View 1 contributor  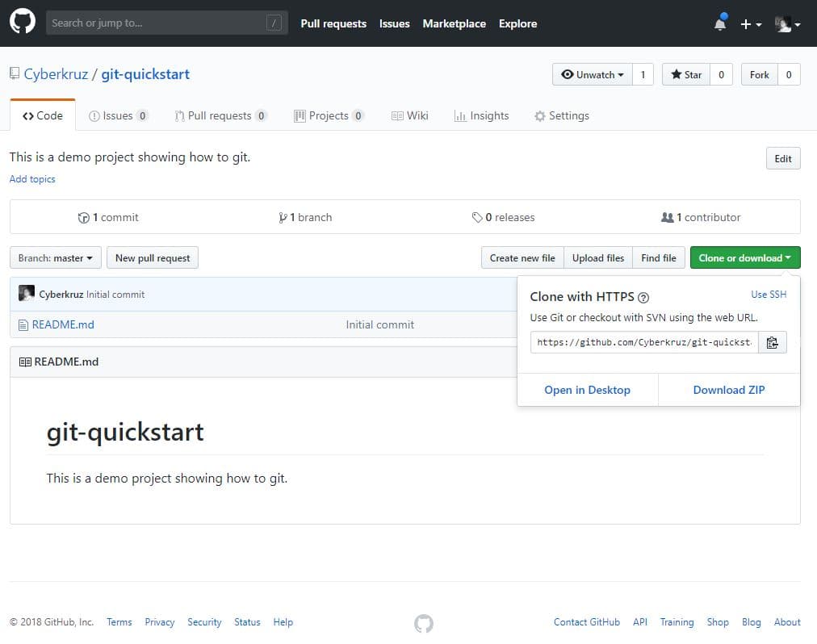pyautogui.click(x=701, y=217)
